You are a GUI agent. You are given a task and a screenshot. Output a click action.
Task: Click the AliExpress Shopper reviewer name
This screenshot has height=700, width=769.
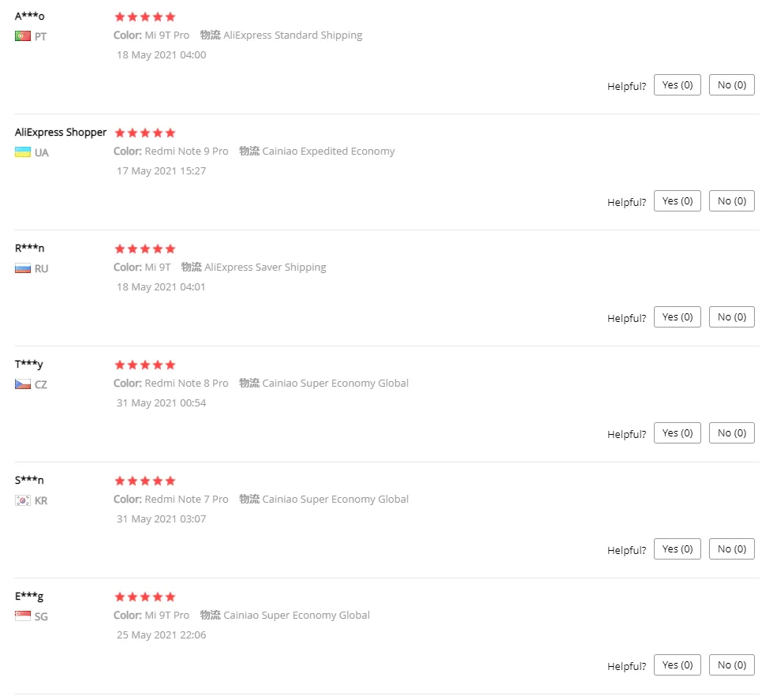tap(61, 133)
